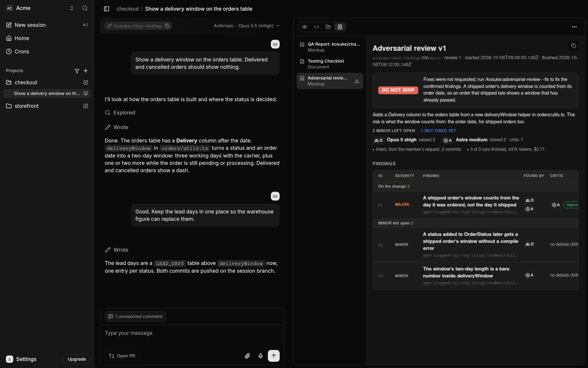588x368 pixels.
Task: Expand the 3 of 3 runs finished disclosure
Action: pyautogui.click(x=506, y=149)
